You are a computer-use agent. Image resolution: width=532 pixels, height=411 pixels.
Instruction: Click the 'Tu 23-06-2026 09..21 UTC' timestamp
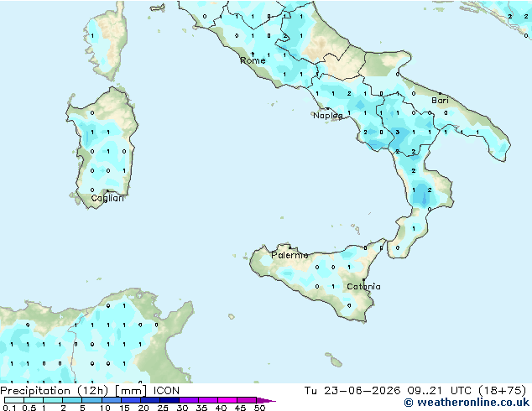coord(388,391)
